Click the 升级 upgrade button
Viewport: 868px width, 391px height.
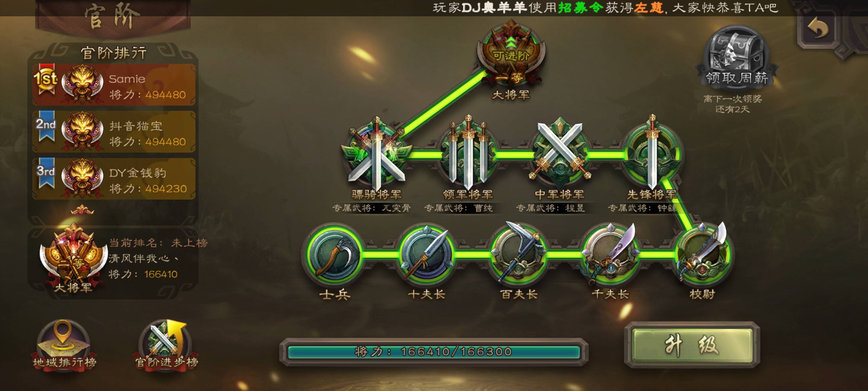click(x=692, y=345)
